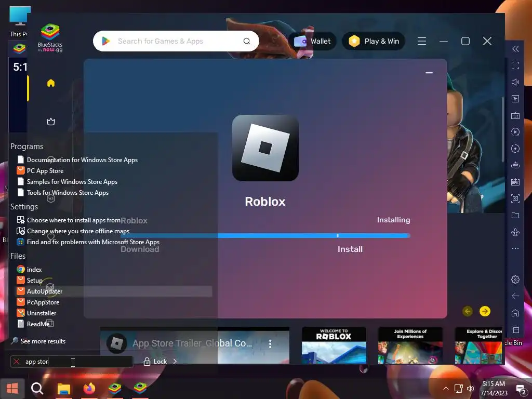Click the sync circle icon in the side toolbar

pyautogui.click(x=515, y=149)
